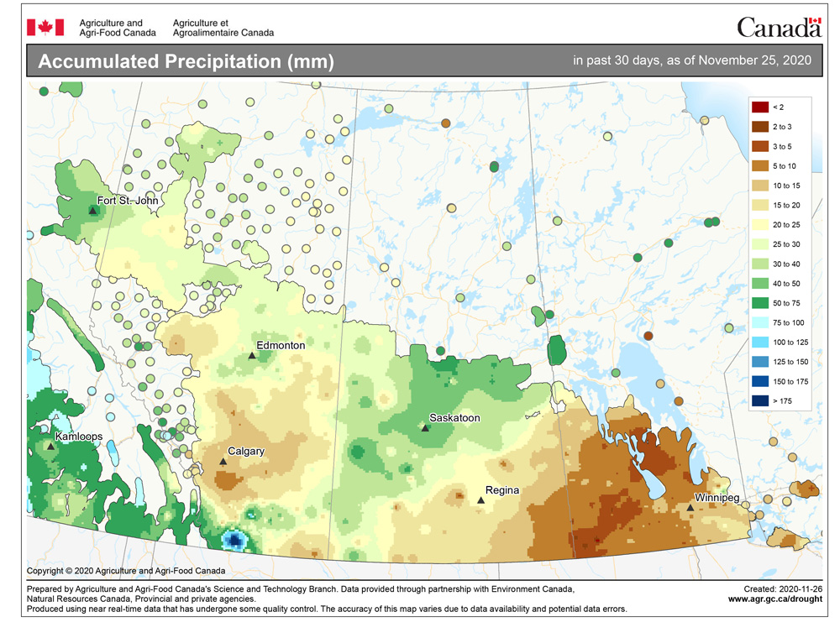Click the '> 175' navy legend swatch
This screenshot has width=840, height=638.
click(759, 402)
